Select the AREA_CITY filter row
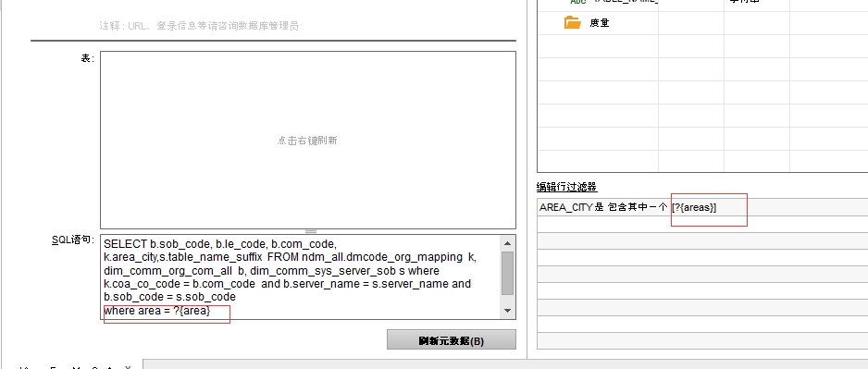868x369 pixels. [x=702, y=207]
